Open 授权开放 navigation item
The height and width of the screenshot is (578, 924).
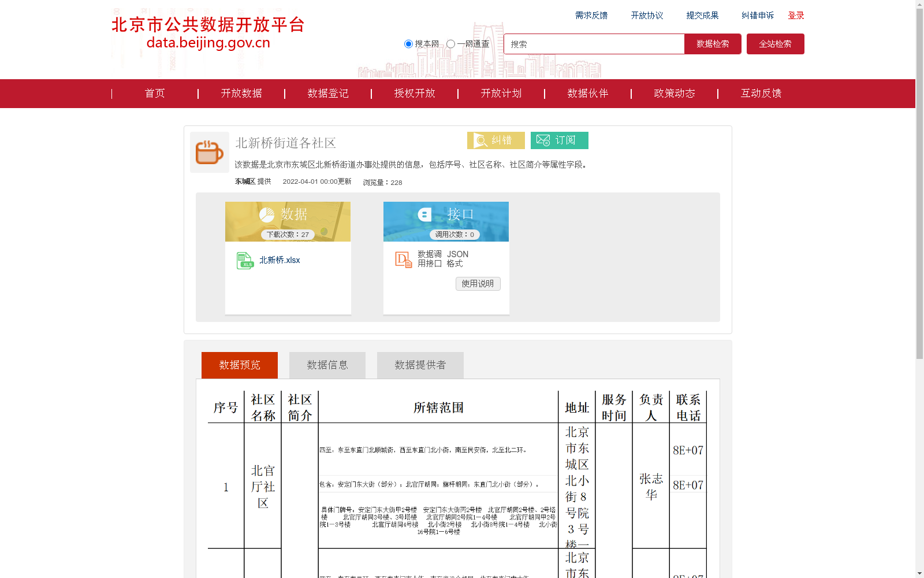pos(415,94)
